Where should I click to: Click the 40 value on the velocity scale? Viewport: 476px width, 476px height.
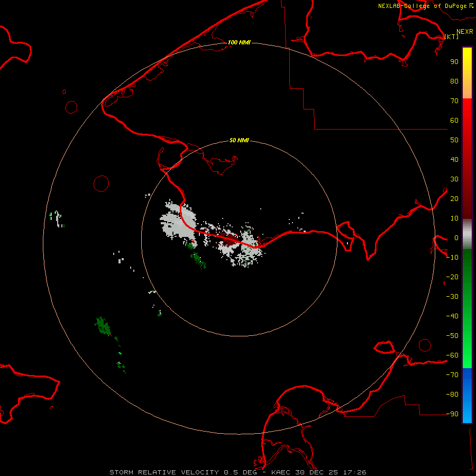pos(454,159)
